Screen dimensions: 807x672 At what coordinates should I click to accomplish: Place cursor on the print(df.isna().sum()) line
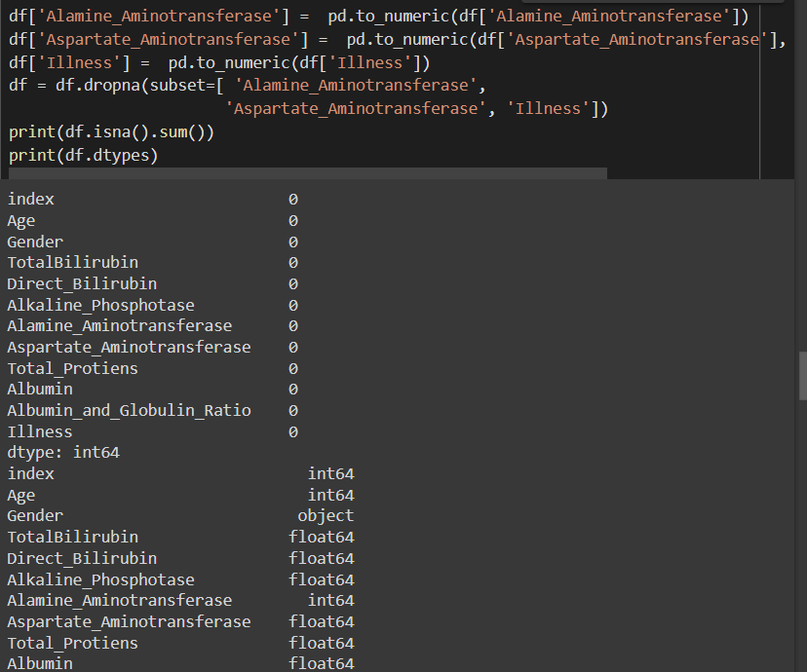[111, 132]
